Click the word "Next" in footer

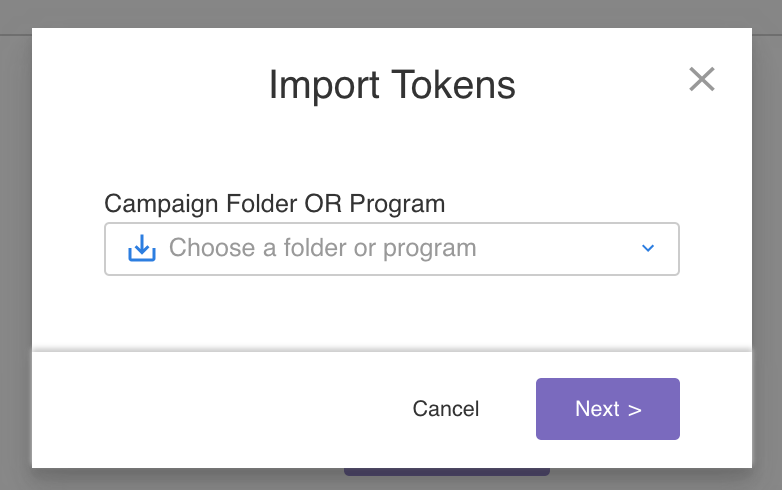point(597,409)
